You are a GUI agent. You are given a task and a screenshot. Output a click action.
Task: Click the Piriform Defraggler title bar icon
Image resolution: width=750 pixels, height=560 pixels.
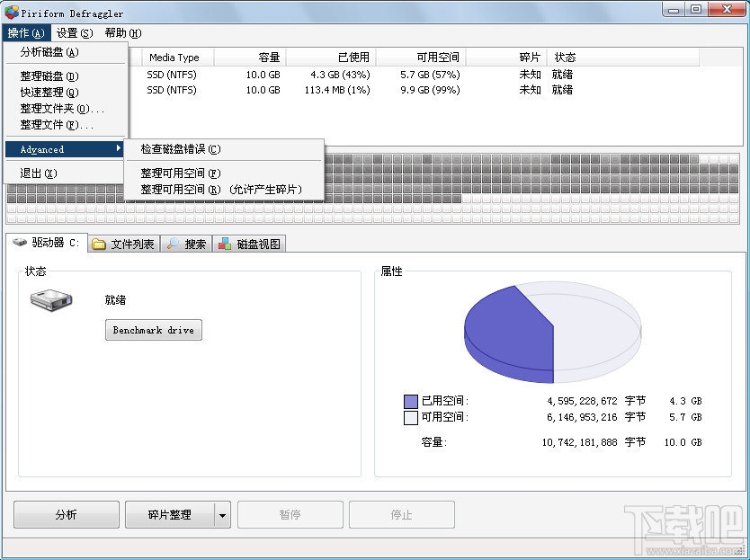pyautogui.click(x=9, y=12)
